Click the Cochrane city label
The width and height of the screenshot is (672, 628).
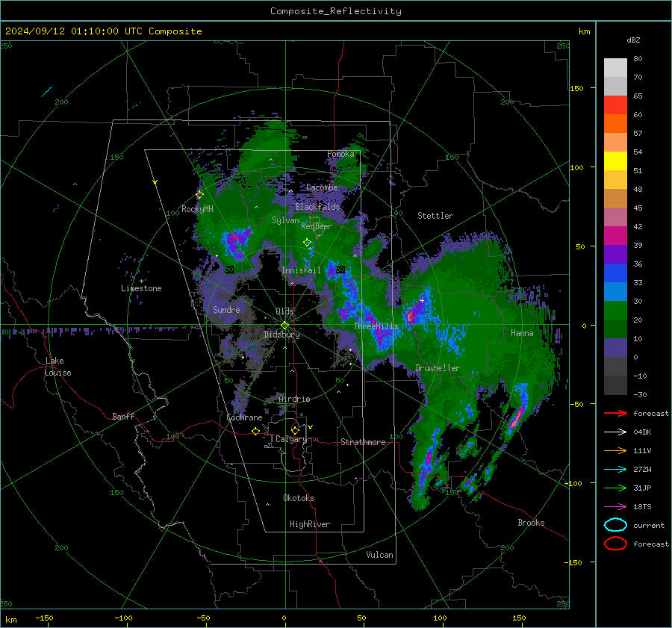click(x=244, y=417)
